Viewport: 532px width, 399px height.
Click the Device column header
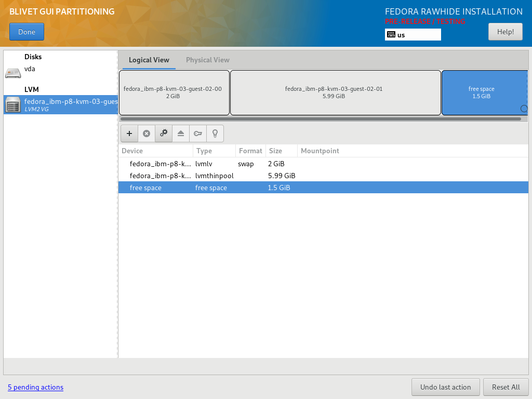pos(156,151)
